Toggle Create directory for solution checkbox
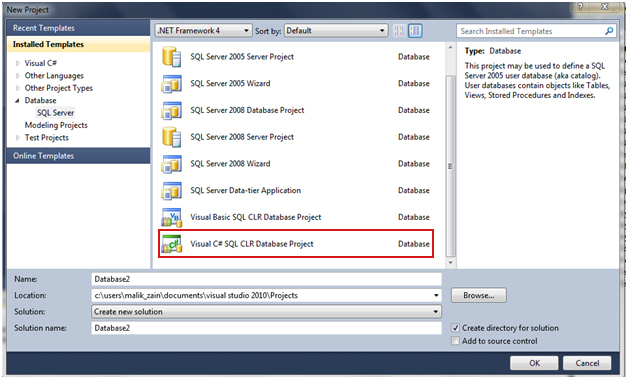Screen dimensions: 628x379 (x=455, y=328)
